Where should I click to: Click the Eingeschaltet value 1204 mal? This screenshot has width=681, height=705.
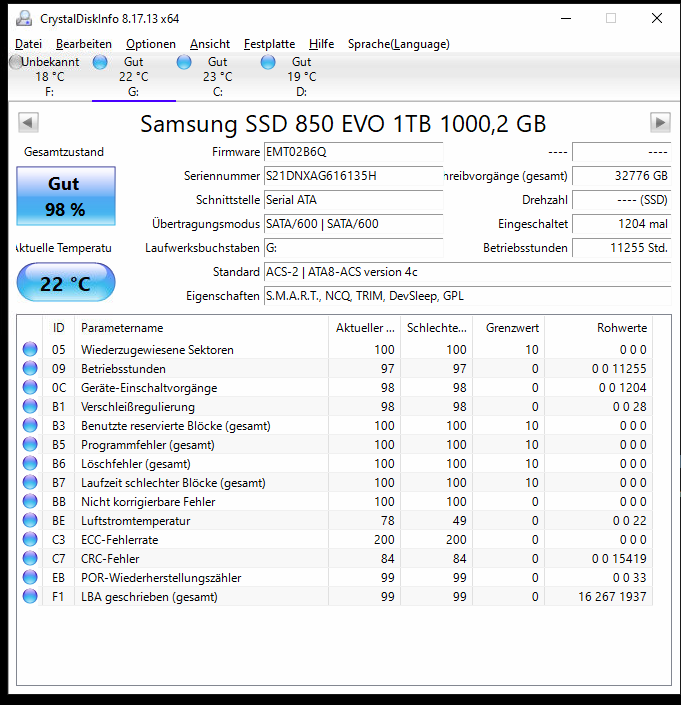point(622,224)
